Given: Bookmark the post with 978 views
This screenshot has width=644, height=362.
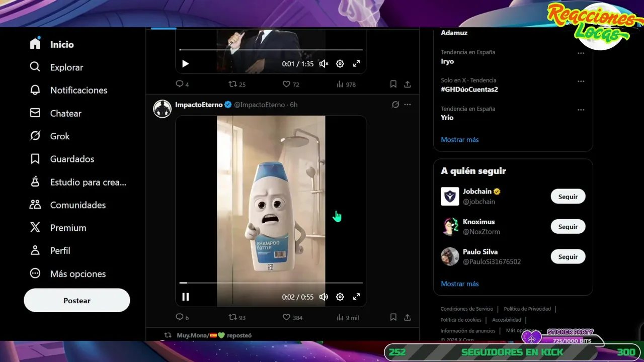Looking at the screenshot, I should [x=393, y=84].
